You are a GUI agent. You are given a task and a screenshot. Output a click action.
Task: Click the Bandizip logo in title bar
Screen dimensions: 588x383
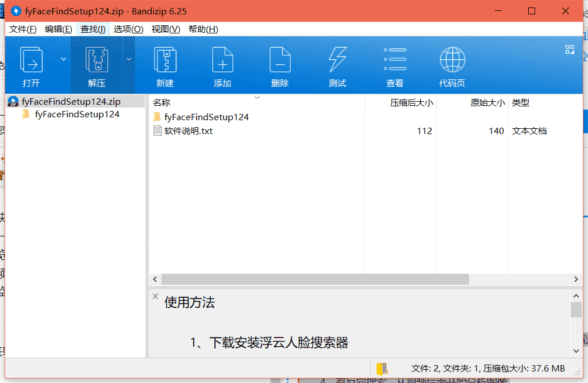(16, 12)
